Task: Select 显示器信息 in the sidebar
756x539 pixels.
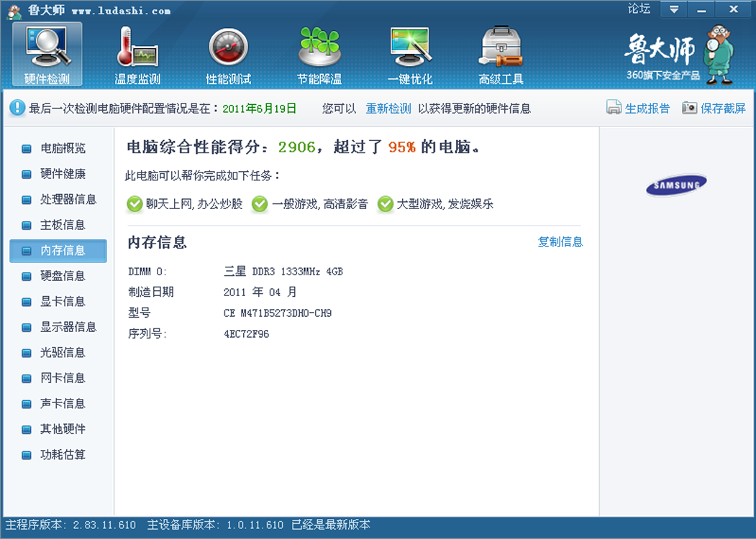Action: coord(58,327)
